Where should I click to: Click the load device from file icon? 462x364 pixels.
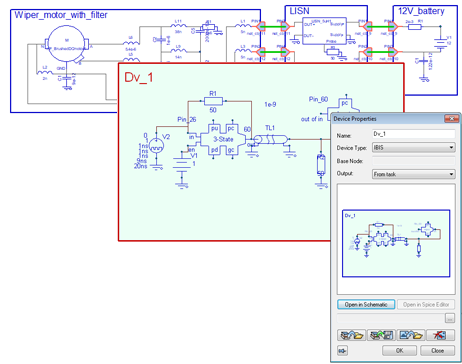pos(351,335)
